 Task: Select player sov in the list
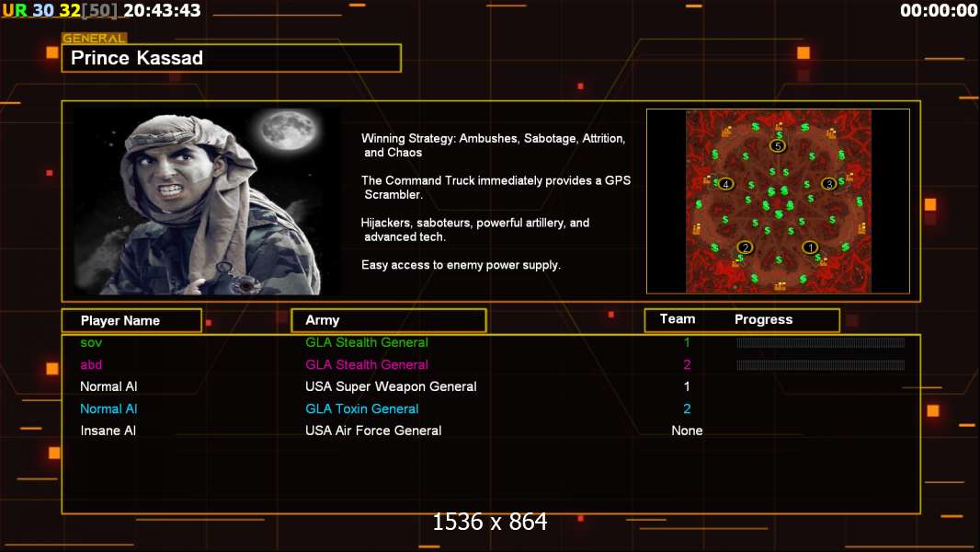click(x=91, y=342)
